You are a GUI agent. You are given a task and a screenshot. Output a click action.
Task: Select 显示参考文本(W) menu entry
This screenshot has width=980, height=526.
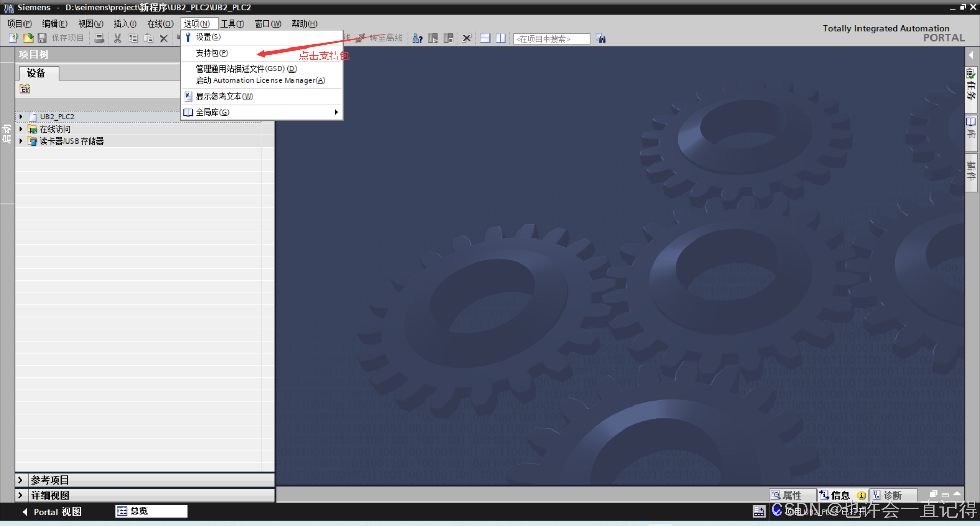[262, 97]
